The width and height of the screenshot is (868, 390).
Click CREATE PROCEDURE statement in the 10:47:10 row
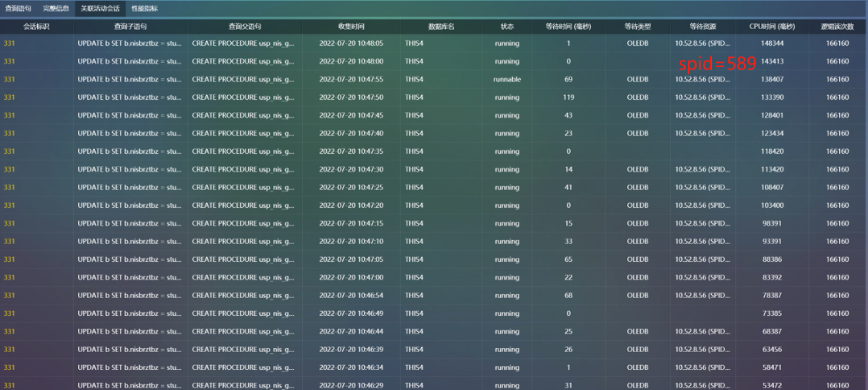pyautogui.click(x=243, y=242)
